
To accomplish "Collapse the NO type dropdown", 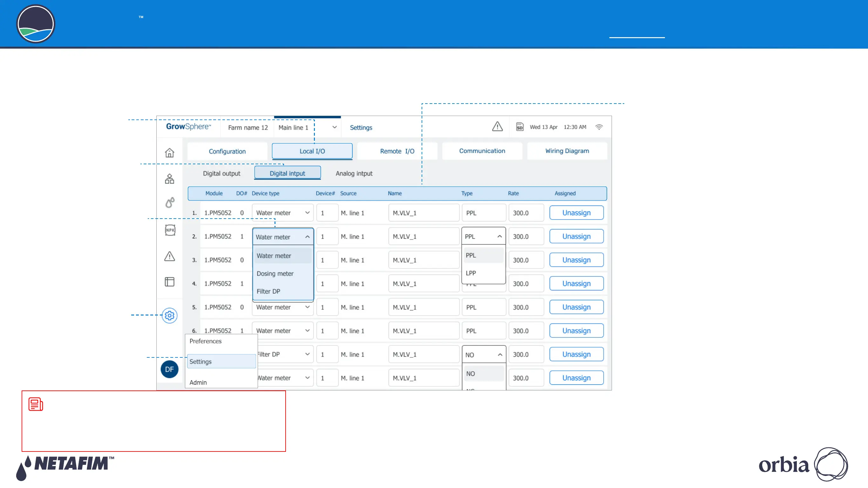I will 484,355.
